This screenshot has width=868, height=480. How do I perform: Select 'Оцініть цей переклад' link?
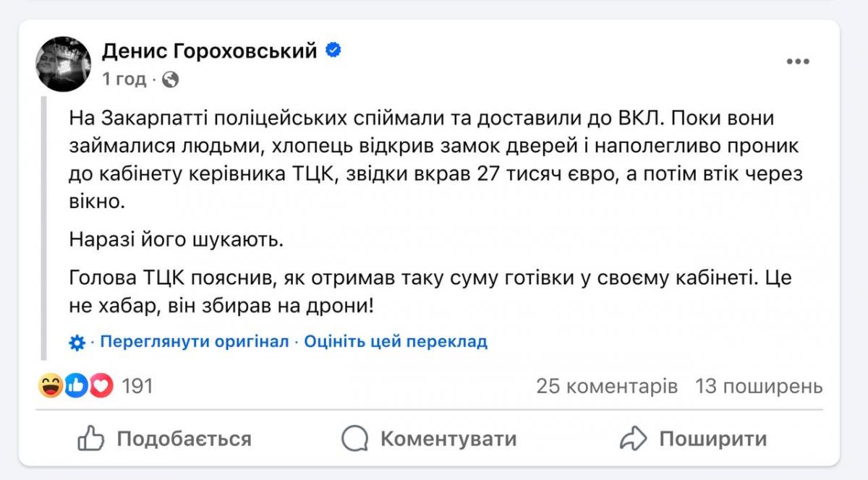pos(396,342)
